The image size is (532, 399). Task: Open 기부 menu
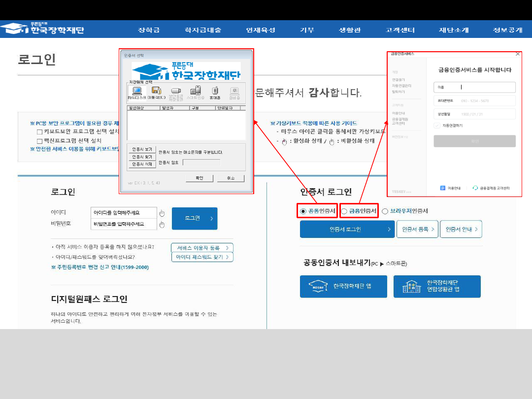pyautogui.click(x=307, y=30)
